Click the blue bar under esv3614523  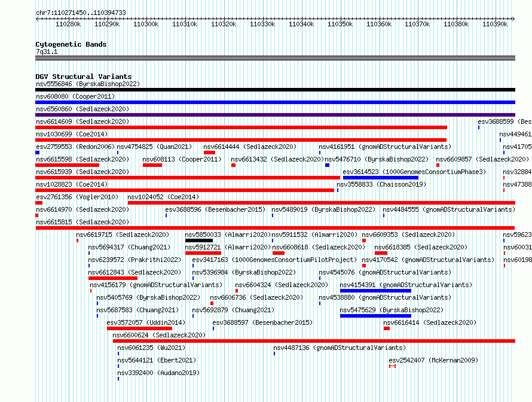(x=381, y=178)
